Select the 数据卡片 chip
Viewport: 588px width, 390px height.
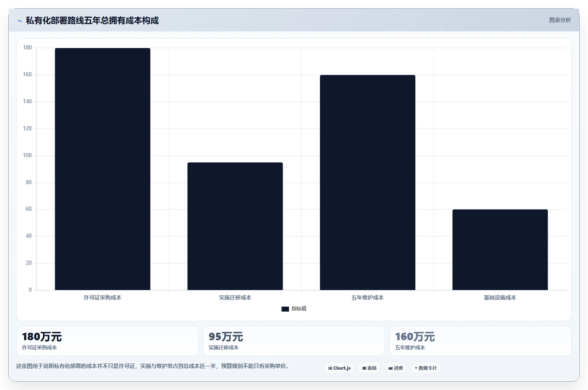coord(426,368)
